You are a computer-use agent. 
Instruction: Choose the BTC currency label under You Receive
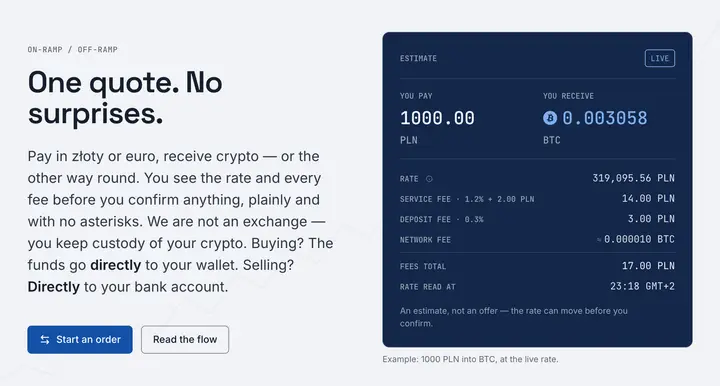coord(551,140)
